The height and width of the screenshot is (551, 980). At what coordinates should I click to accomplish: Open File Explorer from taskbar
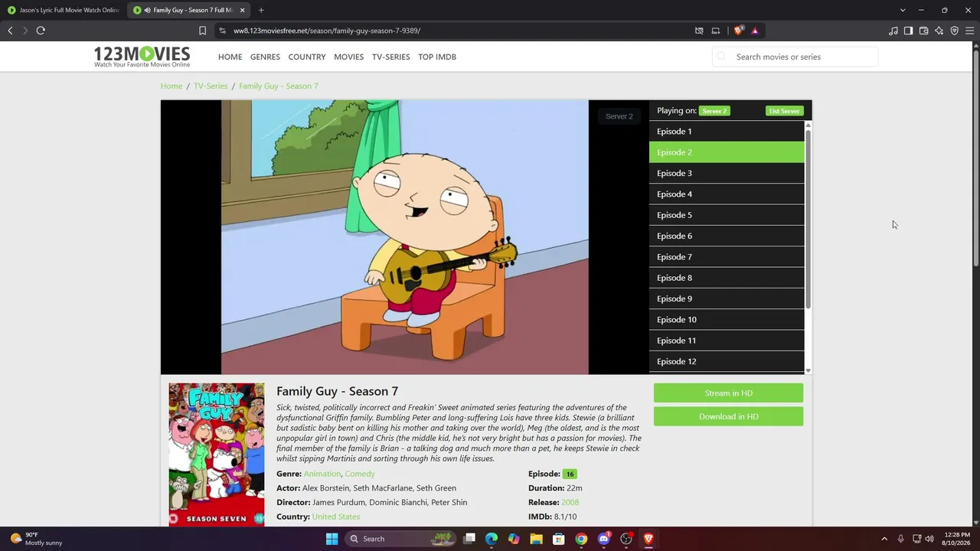pyautogui.click(x=537, y=539)
